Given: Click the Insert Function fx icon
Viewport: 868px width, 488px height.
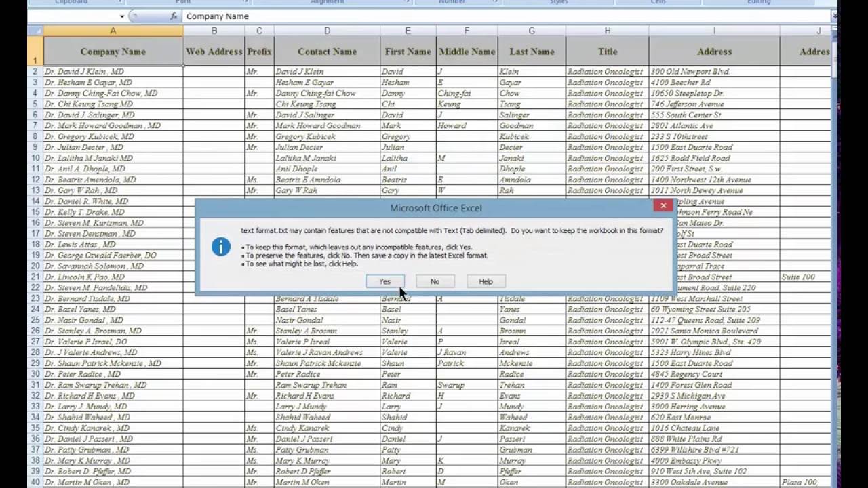Looking at the screenshot, I should [174, 16].
